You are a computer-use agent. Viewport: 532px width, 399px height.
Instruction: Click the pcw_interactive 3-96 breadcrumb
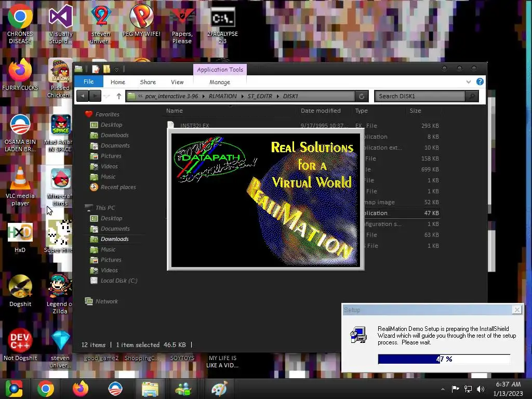(171, 96)
